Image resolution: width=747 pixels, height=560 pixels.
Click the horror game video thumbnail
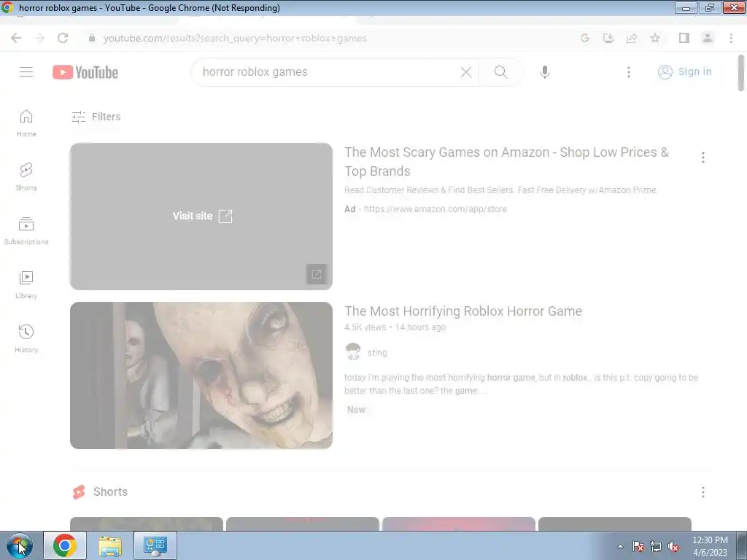201,376
